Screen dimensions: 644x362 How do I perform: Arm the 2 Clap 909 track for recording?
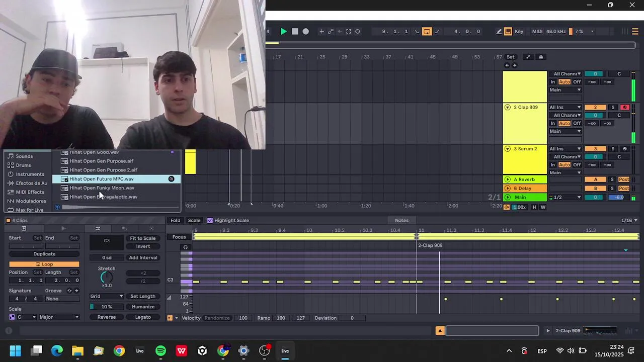(625, 107)
